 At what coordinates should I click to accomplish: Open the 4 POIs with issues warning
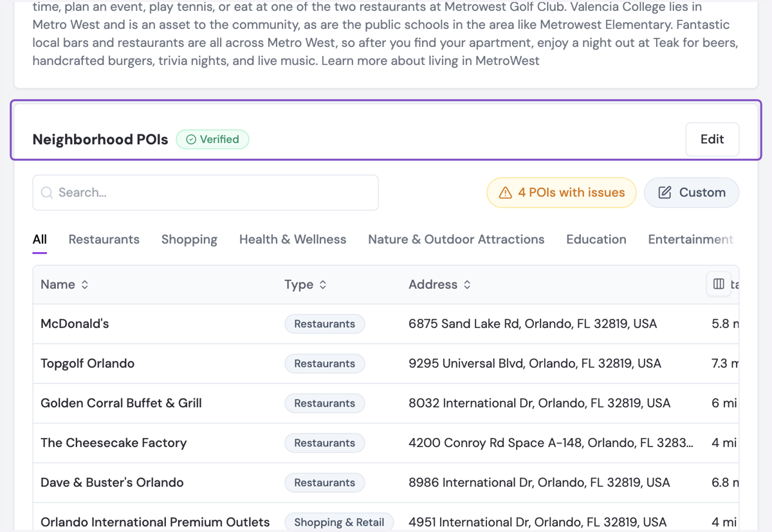[562, 192]
